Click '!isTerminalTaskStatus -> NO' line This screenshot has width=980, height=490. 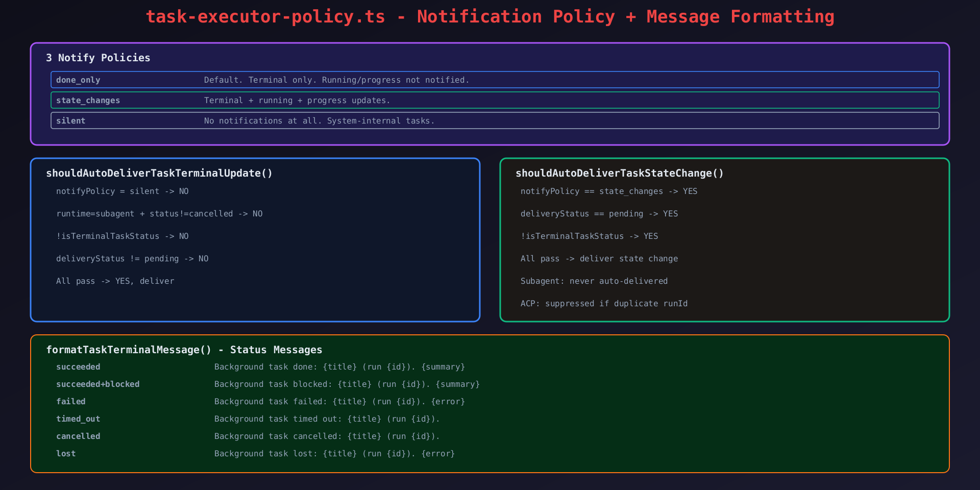pyautogui.click(x=122, y=236)
